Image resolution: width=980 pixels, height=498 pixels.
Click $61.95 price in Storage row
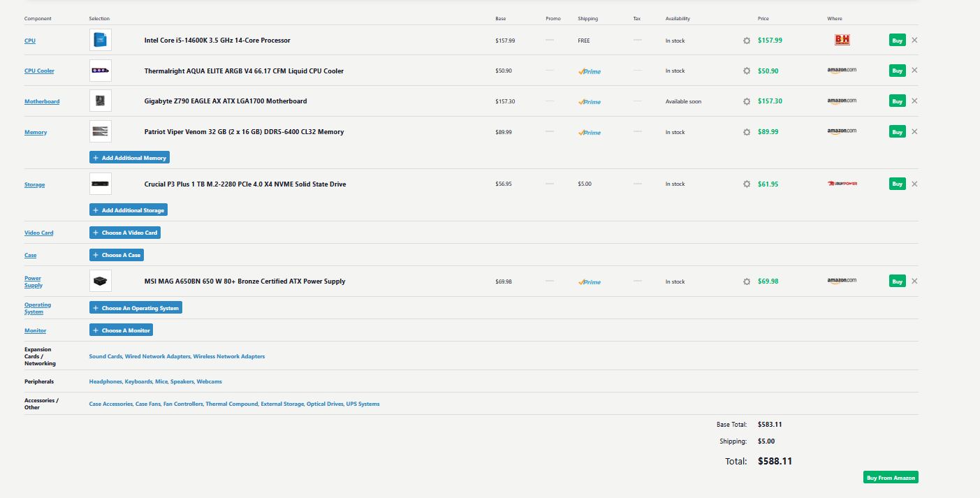click(768, 184)
